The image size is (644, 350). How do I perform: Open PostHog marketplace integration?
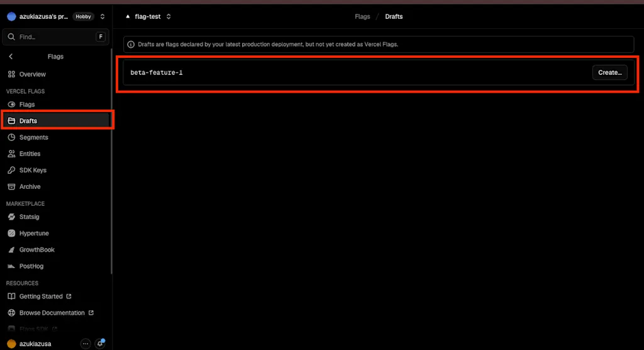[55, 266]
